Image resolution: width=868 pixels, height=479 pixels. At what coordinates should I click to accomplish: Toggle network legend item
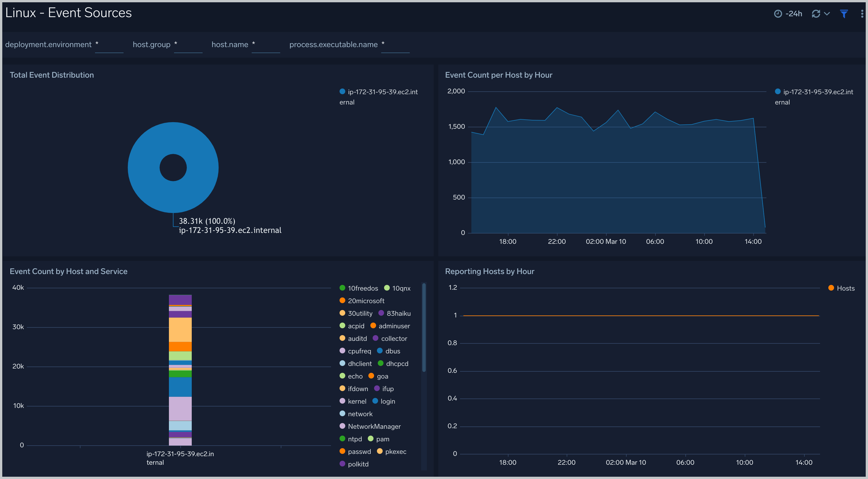pyautogui.click(x=356, y=414)
